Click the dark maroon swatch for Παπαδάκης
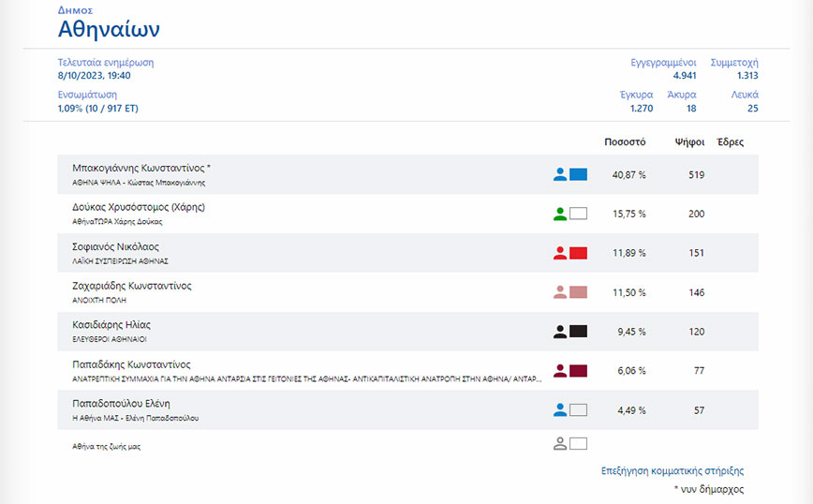 578,370
